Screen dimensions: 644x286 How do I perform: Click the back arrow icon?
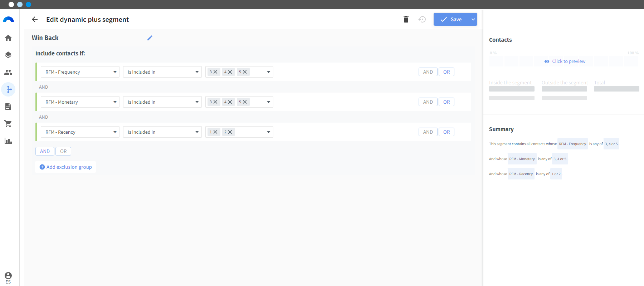(x=35, y=19)
